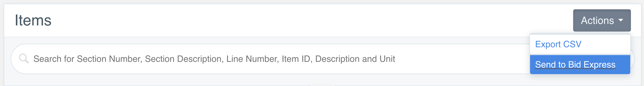644x86 pixels.
Task: Hit the search magnifier in the search bar
Action: pos(24,58)
